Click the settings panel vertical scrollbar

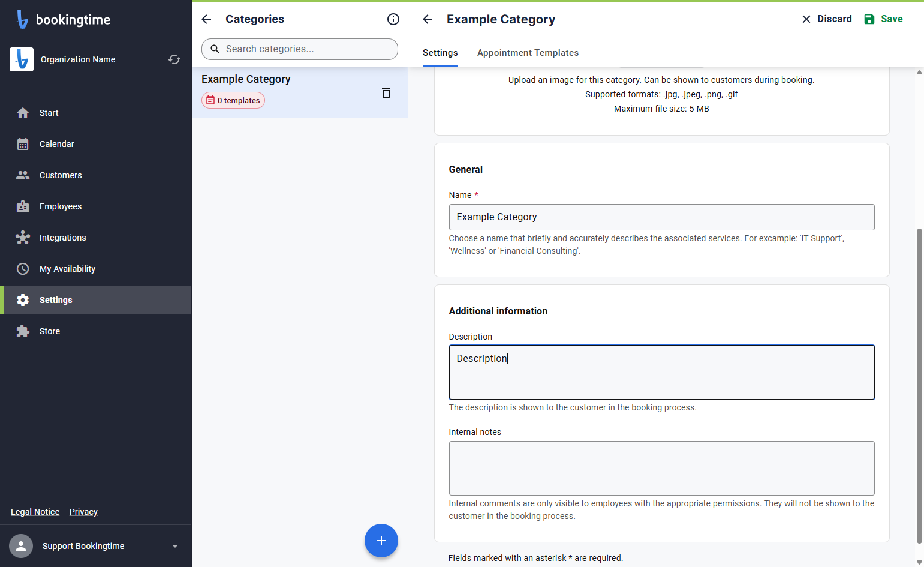tap(919, 385)
